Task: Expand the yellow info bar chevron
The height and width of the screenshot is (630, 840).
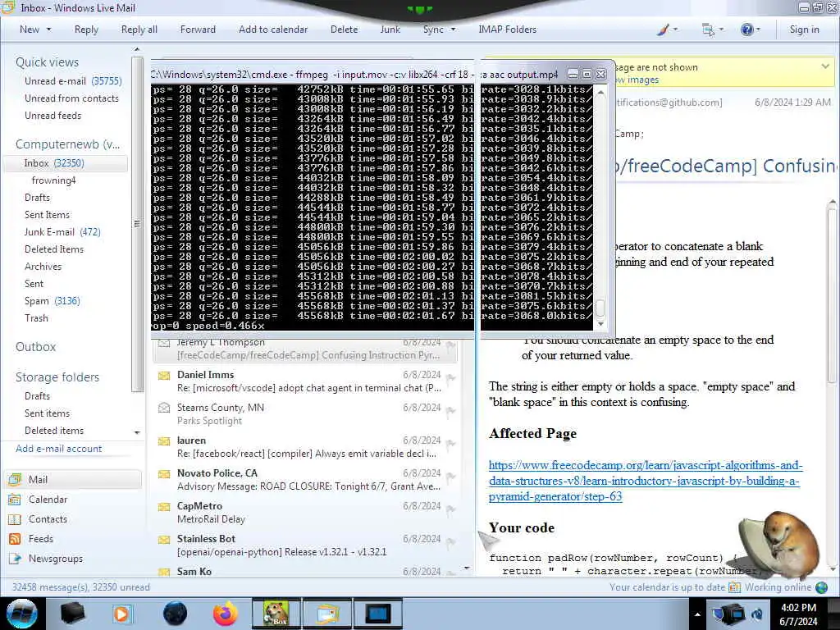Action: 825,66
